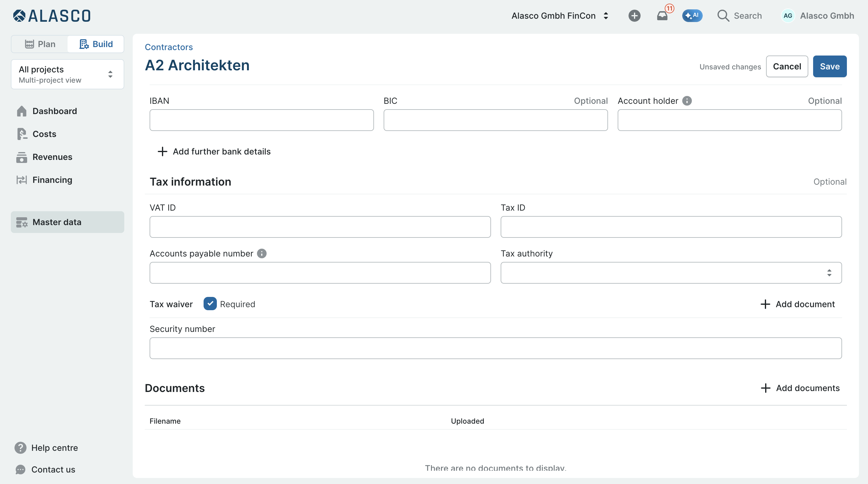The image size is (868, 484).
Task: Click the search magnifier icon
Action: click(723, 16)
